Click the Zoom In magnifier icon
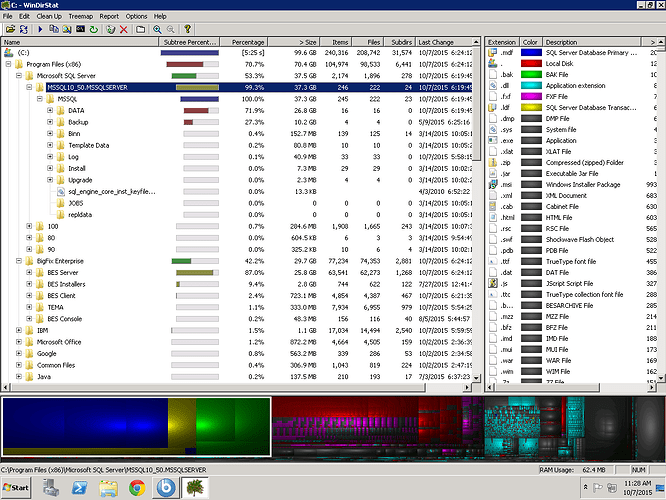666x500 pixels. pyautogui.click(x=157, y=29)
